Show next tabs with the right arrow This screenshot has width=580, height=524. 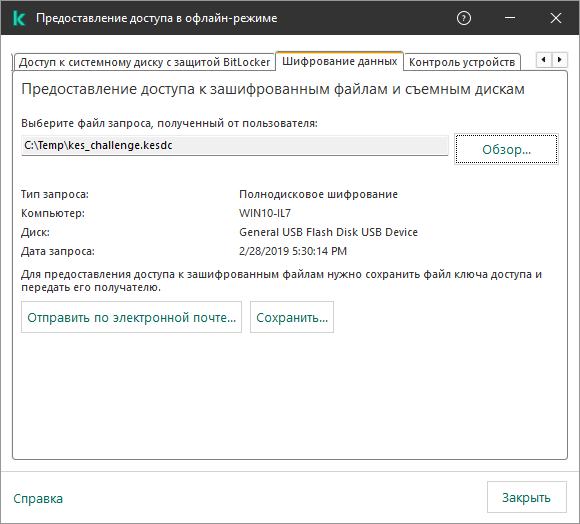point(559,60)
